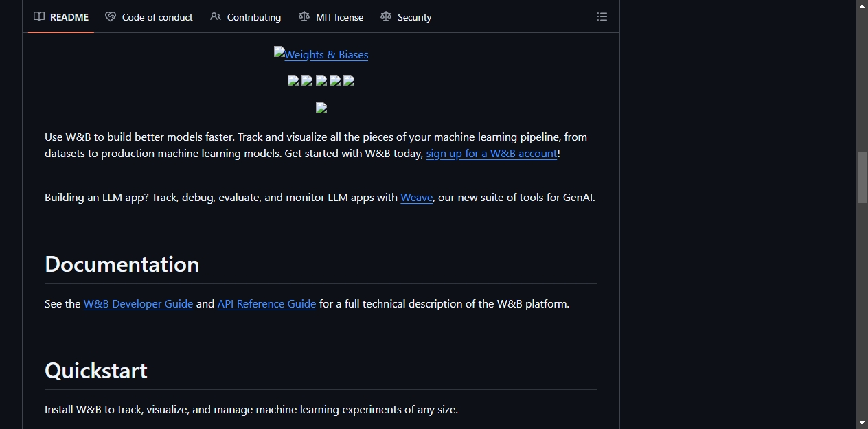
Task: Open the Weave link
Action: 417,198
